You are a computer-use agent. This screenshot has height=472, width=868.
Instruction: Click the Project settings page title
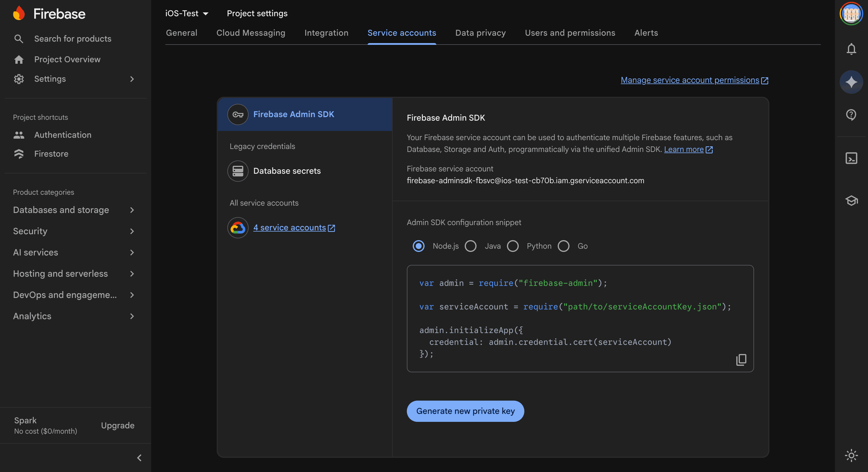(x=257, y=14)
